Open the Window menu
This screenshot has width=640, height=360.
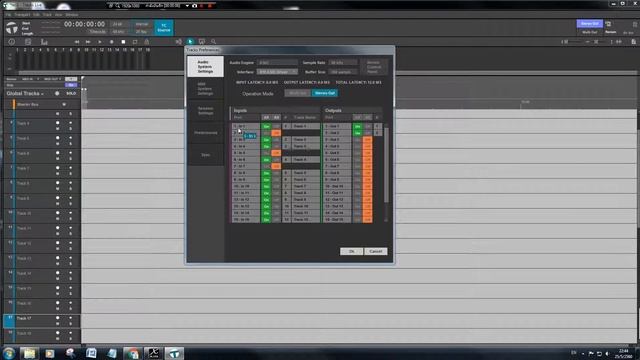tap(72, 15)
